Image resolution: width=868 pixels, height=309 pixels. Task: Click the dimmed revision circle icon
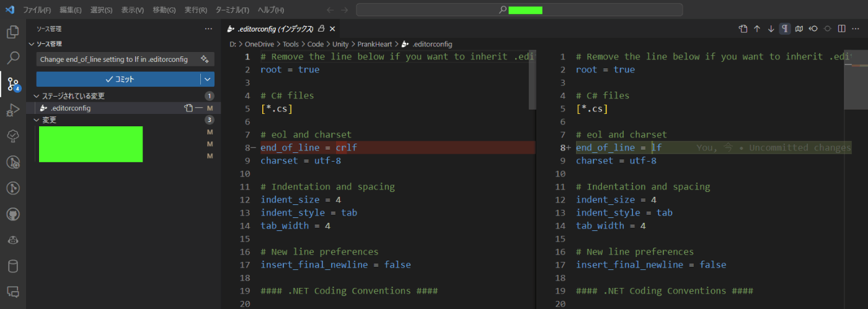pyautogui.click(x=827, y=28)
